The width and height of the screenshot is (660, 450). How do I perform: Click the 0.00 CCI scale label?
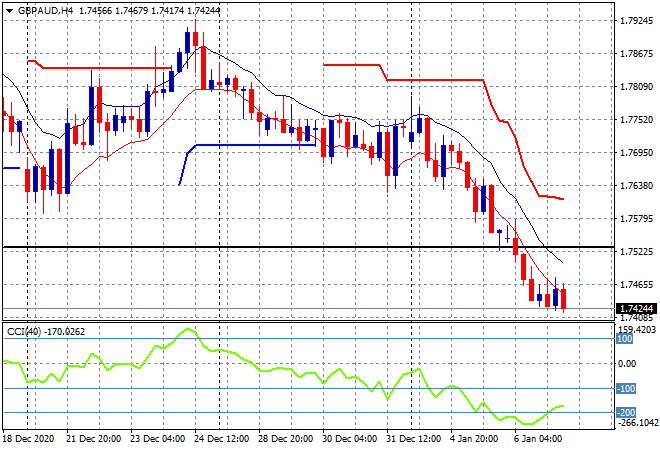click(626, 364)
